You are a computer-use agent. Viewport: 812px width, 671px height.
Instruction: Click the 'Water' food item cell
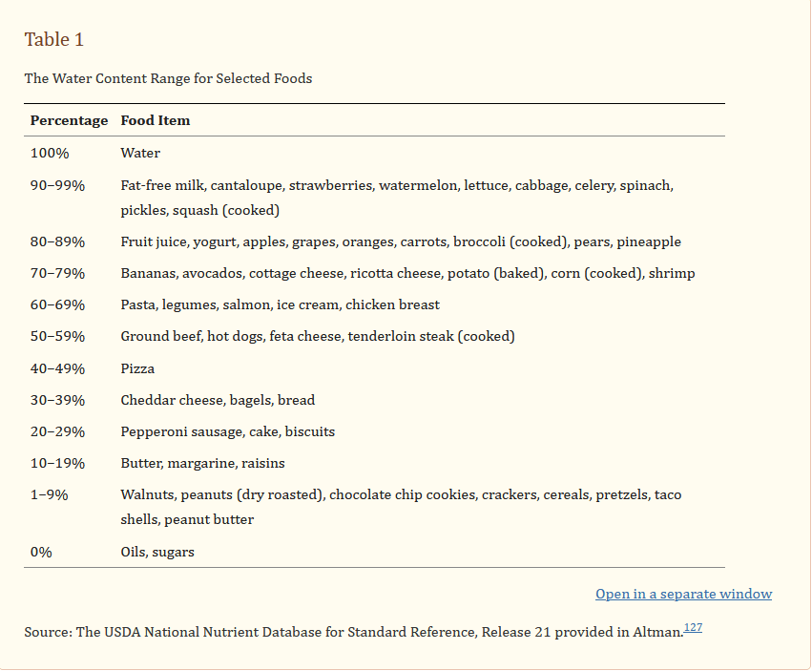[x=140, y=153]
